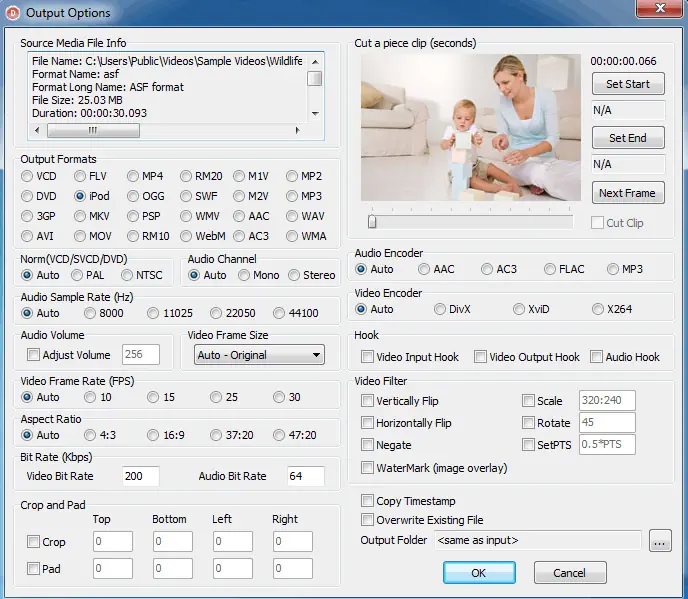Click the Scale value field 320:240
The width and height of the screenshot is (688, 599).
pyautogui.click(x=607, y=400)
